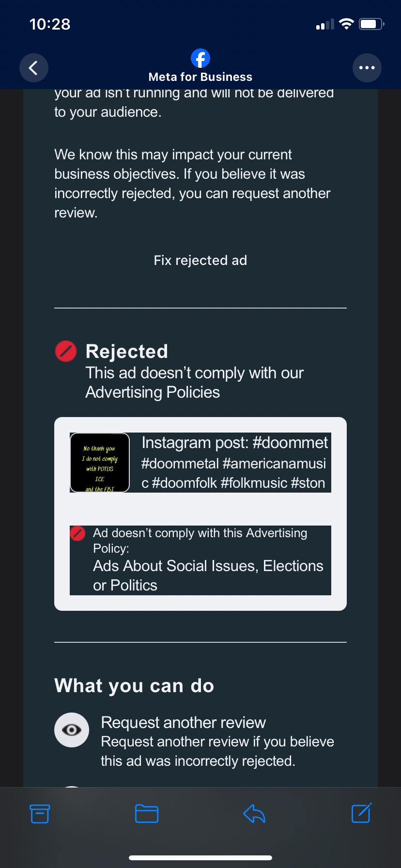Tap the back chevron button

[x=33, y=68]
